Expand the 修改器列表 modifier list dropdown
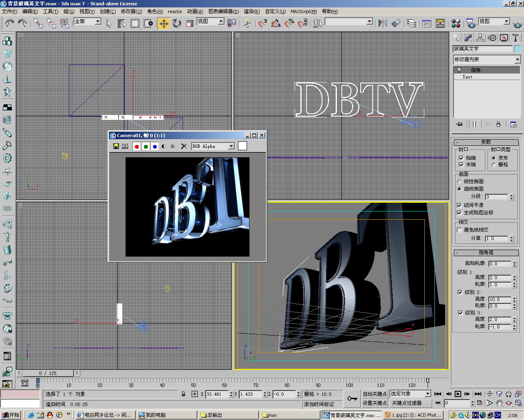This screenshot has width=524, height=420. [517, 60]
